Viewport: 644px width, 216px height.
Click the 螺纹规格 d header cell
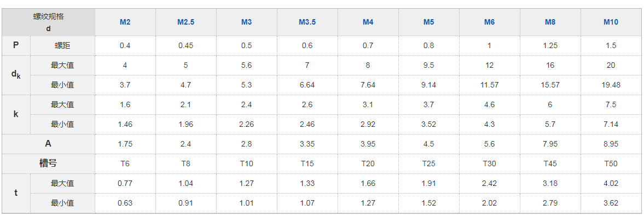pyautogui.click(x=48, y=22)
